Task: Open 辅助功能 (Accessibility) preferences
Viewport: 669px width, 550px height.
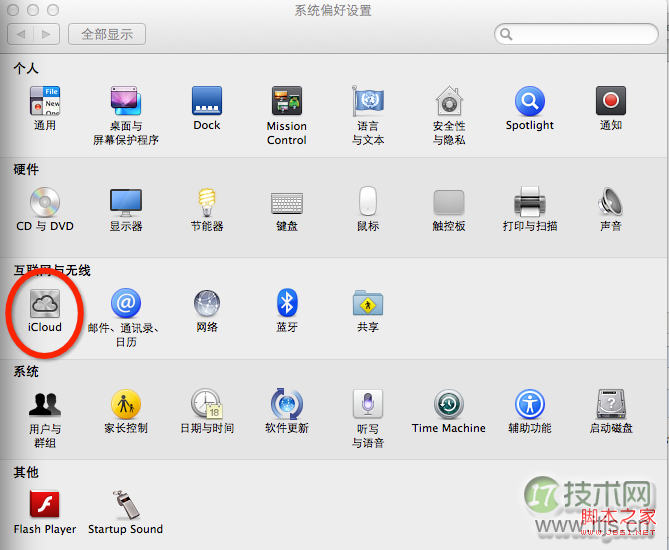Action: (x=529, y=404)
